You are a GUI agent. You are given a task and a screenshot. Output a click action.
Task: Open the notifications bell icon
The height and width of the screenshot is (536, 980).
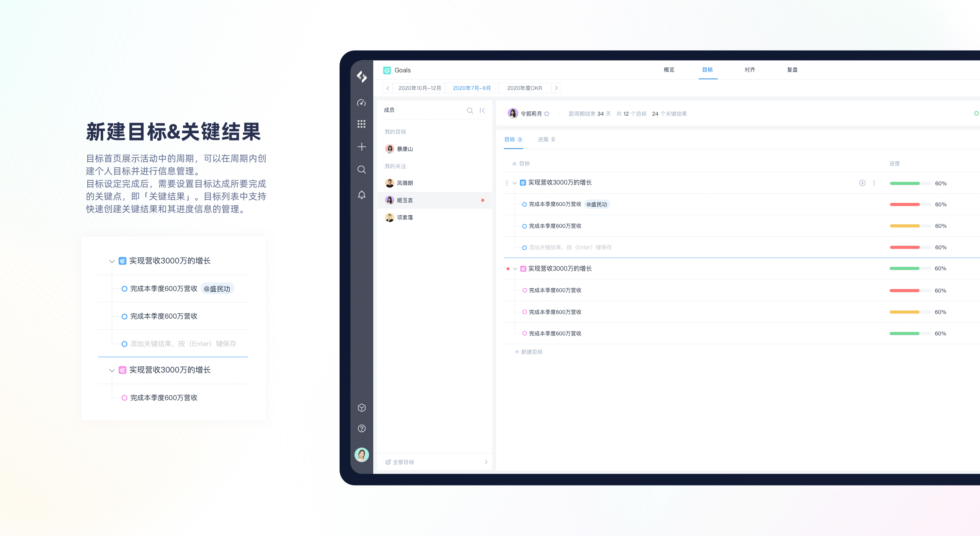(361, 195)
